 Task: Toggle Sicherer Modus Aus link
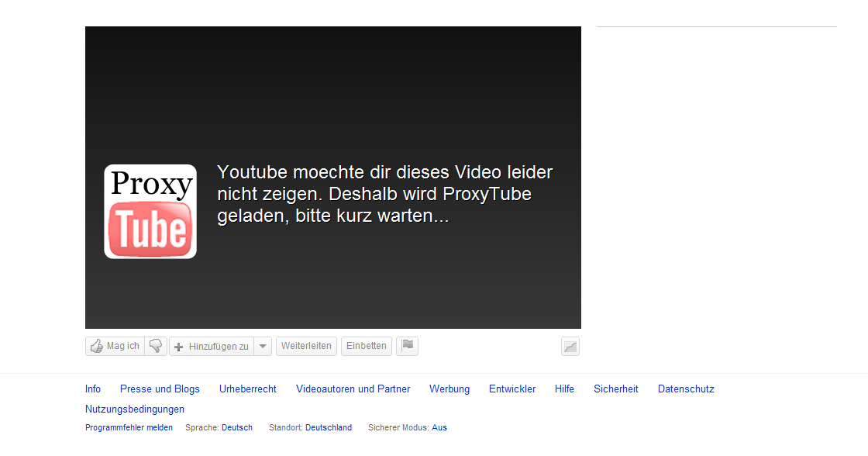pyautogui.click(x=439, y=427)
